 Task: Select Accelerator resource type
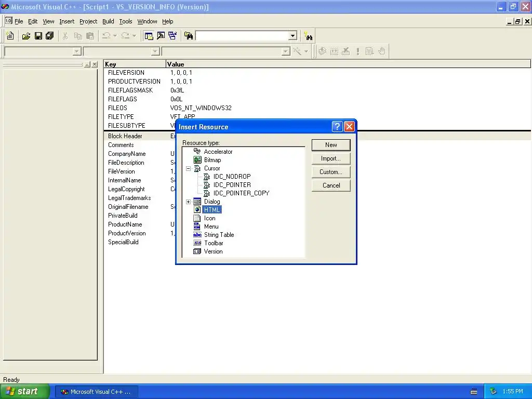pos(218,152)
